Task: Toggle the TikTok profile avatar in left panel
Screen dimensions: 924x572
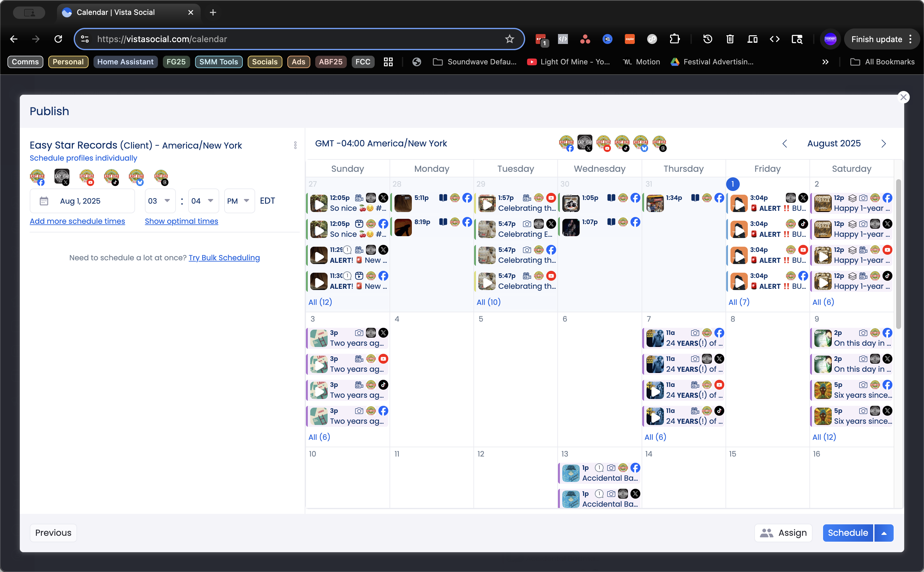Action: pyautogui.click(x=111, y=177)
